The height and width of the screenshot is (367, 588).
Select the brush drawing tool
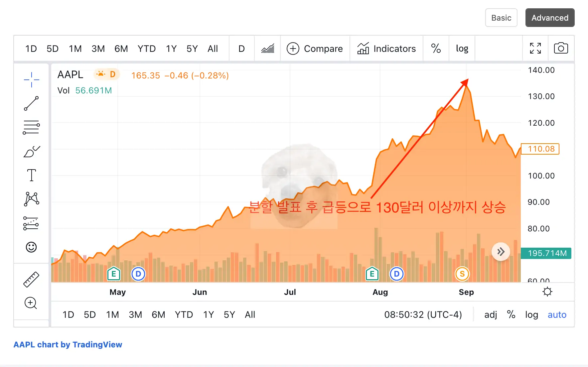31,152
